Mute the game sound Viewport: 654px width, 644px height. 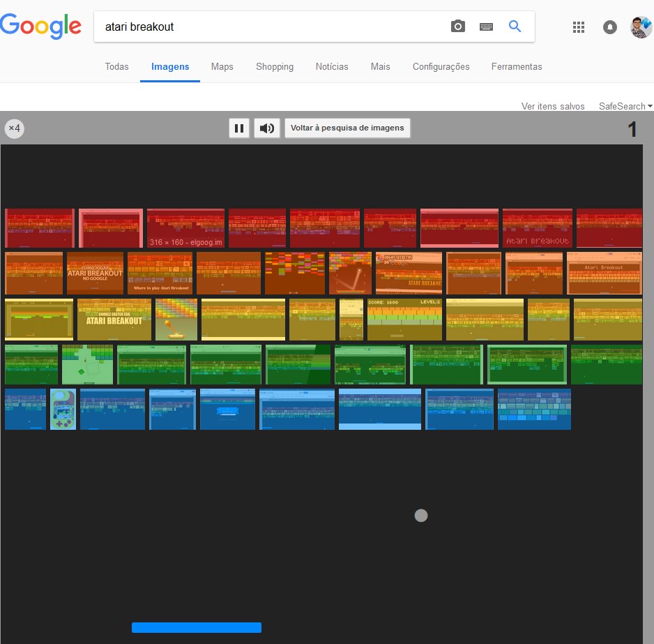[267, 128]
